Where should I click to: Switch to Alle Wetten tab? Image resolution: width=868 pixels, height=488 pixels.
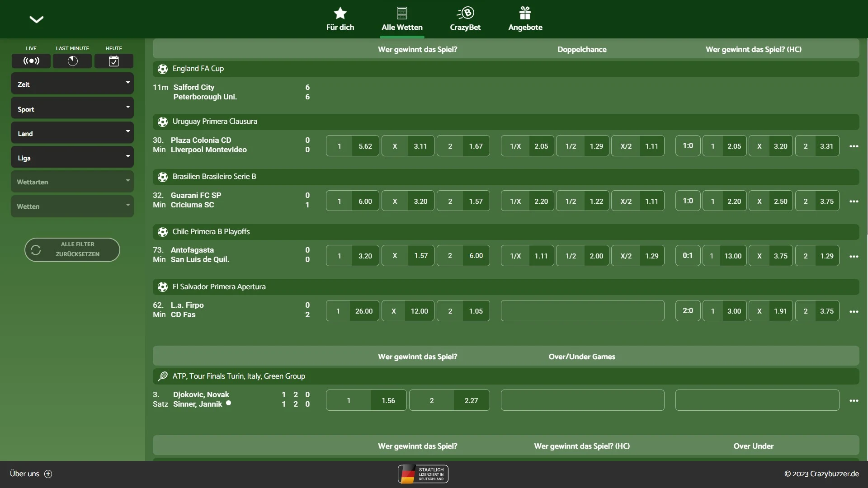click(x=402, y=19)
